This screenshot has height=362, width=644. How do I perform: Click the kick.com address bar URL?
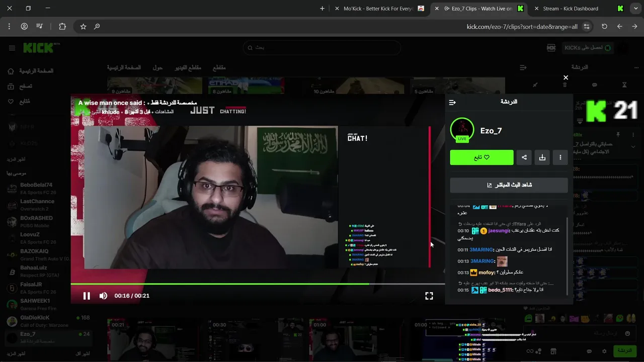click(522, 27)
